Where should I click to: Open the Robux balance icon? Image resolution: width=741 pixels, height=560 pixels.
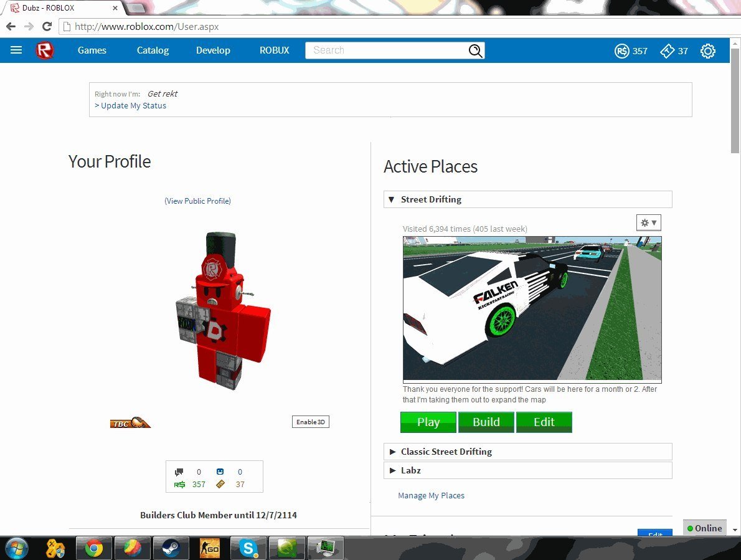click(x=621, y=51)
